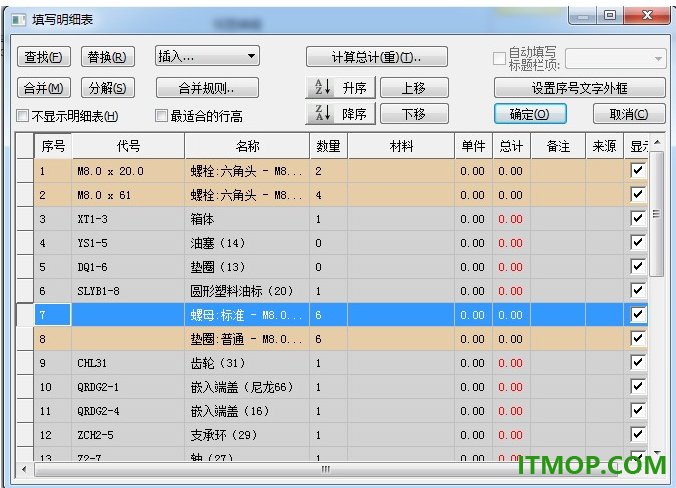676x488 pixels.
Task: Select the DQ1-6 code cell
Action: click(x=128, y=267)
